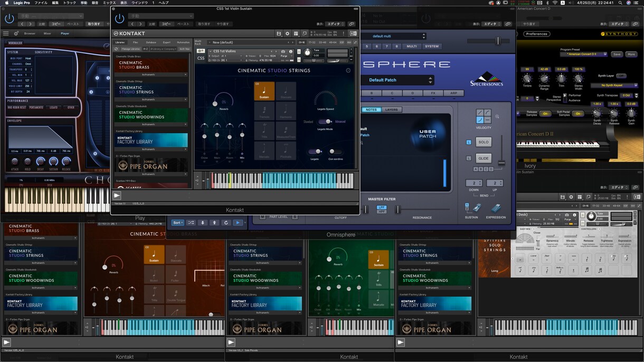This screenshot has width=644, height=362.
Task: Click Omnisphere refresh icon in browser footer
Action: click(226, 223)
